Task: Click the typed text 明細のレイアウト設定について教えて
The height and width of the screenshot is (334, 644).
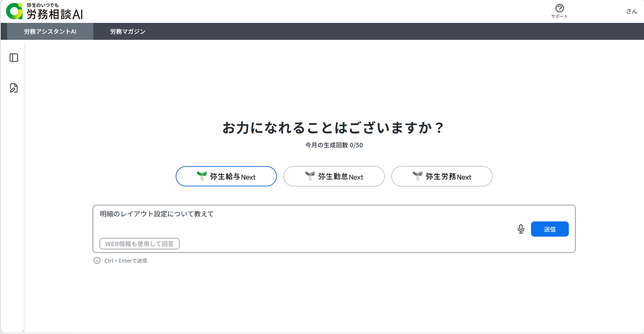Action: click(x=156, y=214)
